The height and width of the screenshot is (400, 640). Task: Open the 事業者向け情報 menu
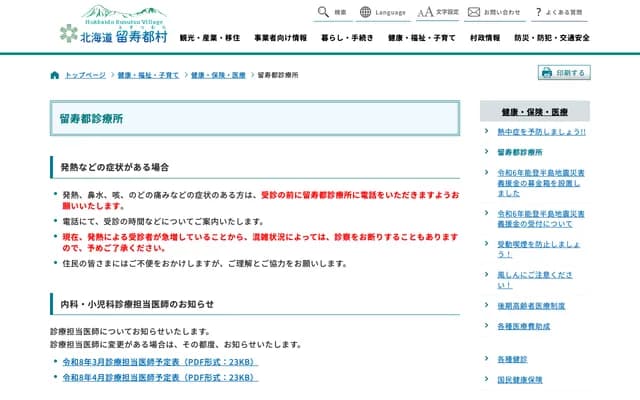click(280, 38)
